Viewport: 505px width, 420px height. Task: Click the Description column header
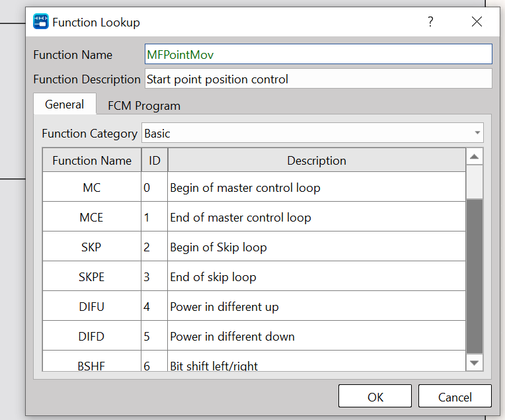316,160
